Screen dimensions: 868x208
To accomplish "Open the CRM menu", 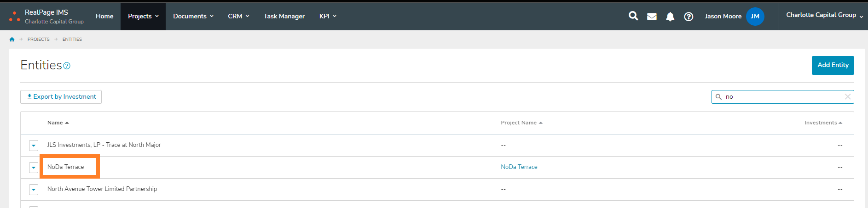I will 238,16.
